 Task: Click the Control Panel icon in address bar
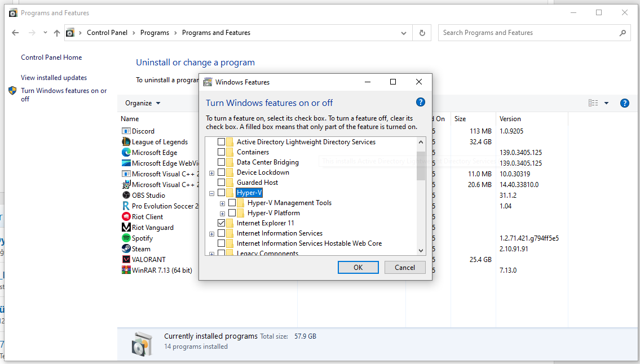(x=70, y=33)
